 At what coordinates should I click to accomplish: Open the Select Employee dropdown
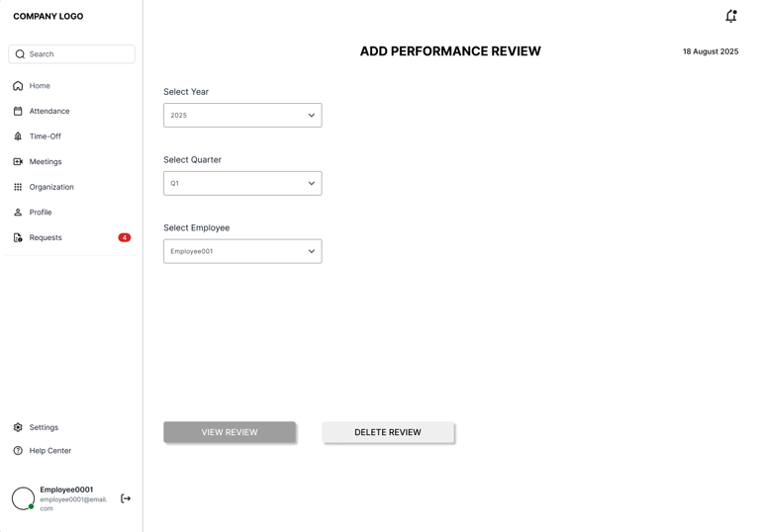[242, 251]
